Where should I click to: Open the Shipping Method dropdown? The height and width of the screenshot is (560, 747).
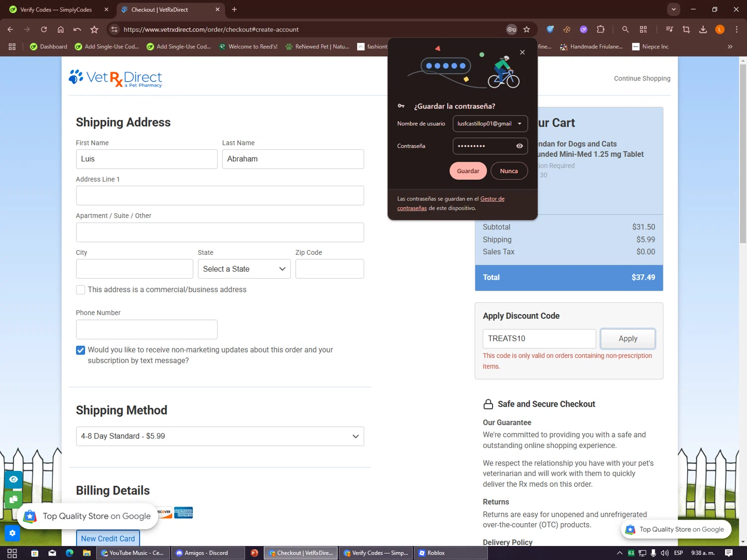coord(220,436)
